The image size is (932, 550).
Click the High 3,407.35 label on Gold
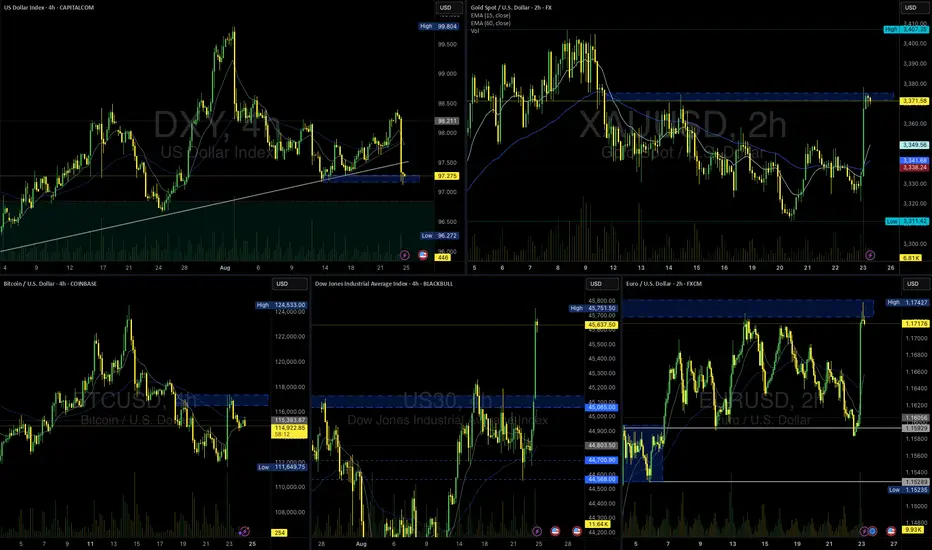tap(906, 29)
